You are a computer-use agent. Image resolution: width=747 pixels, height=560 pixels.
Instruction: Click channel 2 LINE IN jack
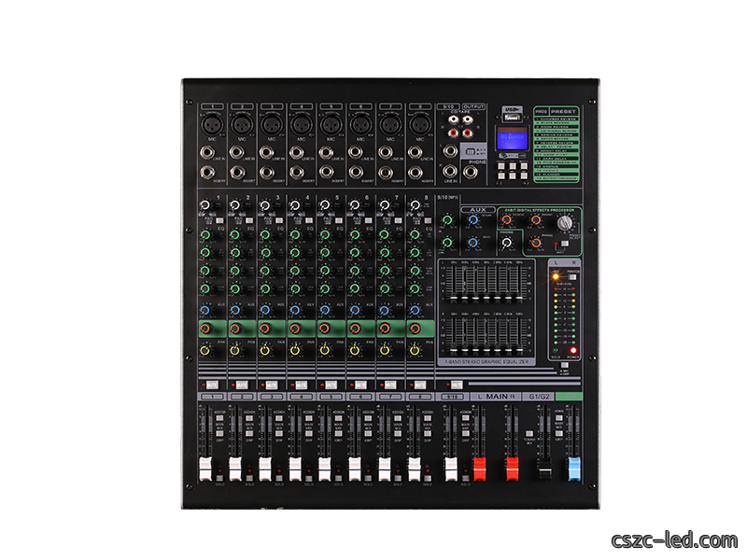(236, 152)
